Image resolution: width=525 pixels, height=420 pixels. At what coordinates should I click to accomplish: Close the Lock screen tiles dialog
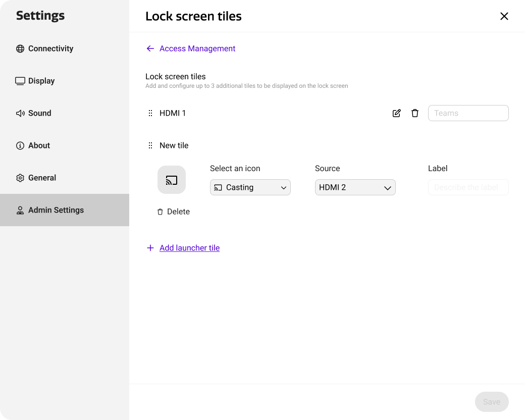coord(504,16)
